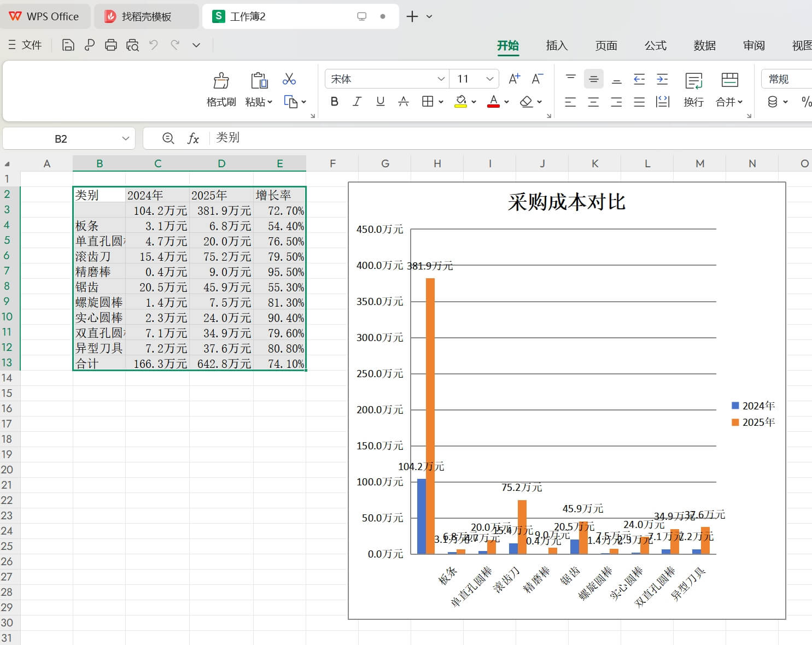812x645 pixels.
Task: Toggle Italic formatting
Action: pyautogui.click(x=357, y=102)
